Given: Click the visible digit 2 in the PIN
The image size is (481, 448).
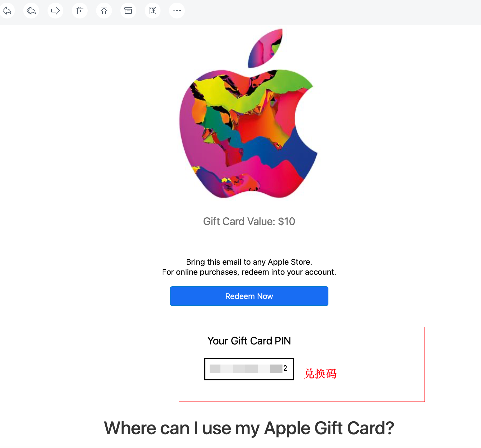Looking at the screenshot, I should click(285, 368).
